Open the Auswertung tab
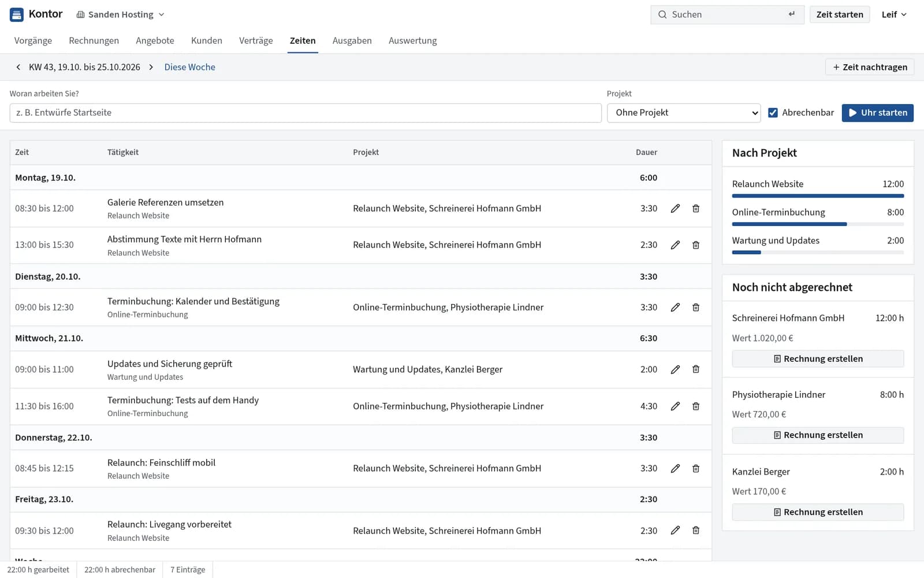The width and height of the screenshot is (924, 578). click(412, 40)
